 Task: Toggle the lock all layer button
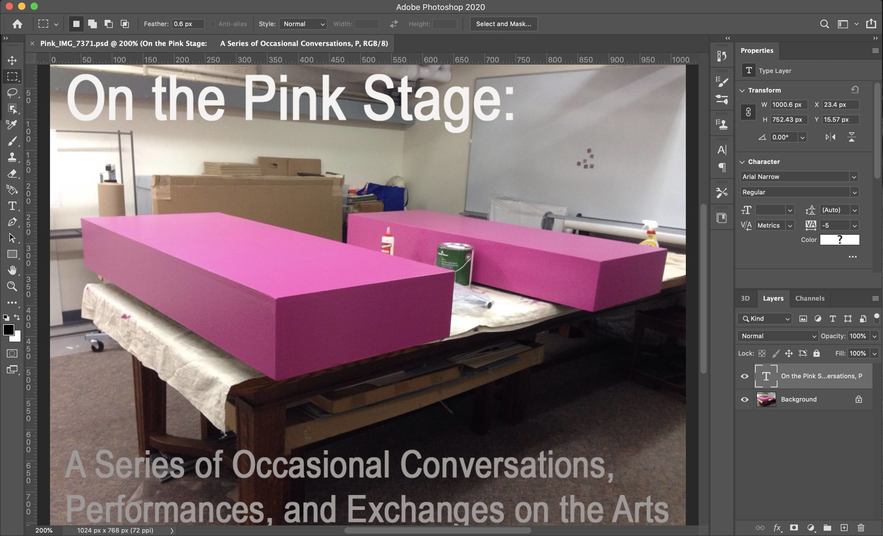816,353
